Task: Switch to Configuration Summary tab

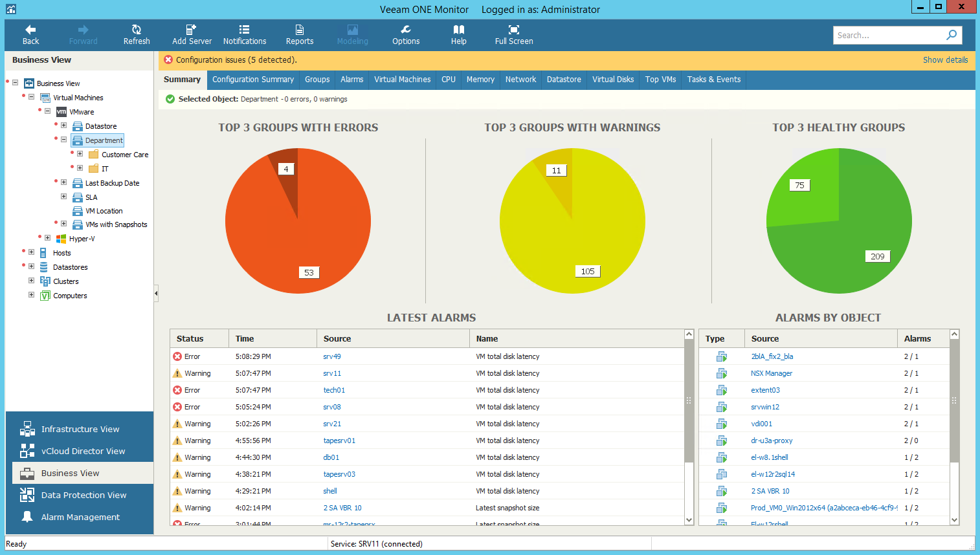Action: [x=253, y=80]
